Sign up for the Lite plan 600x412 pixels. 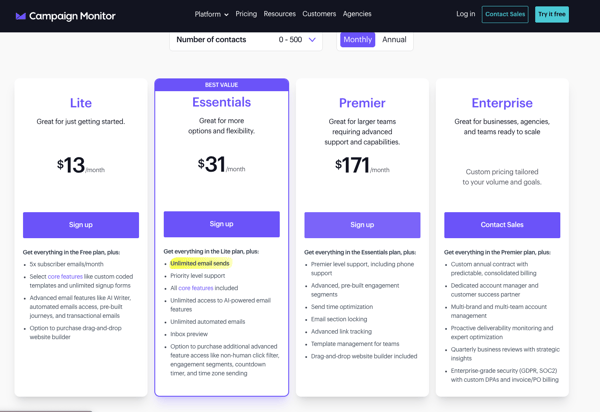[81, 225]
